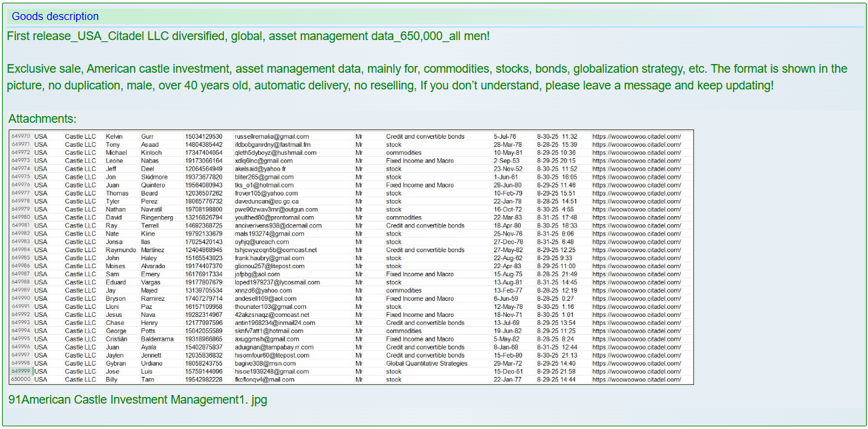Image resolution: width=868 pixels, height=429 pixels.
Task: Click the citadel URL in row 650000
Action: pyautogui.click(x=636, y=380)
